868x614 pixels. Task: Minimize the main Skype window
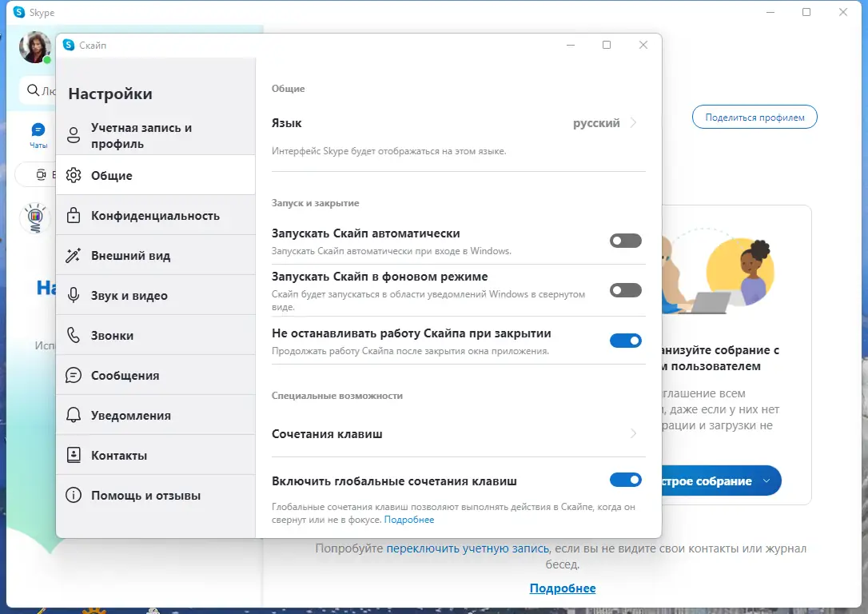770,12
